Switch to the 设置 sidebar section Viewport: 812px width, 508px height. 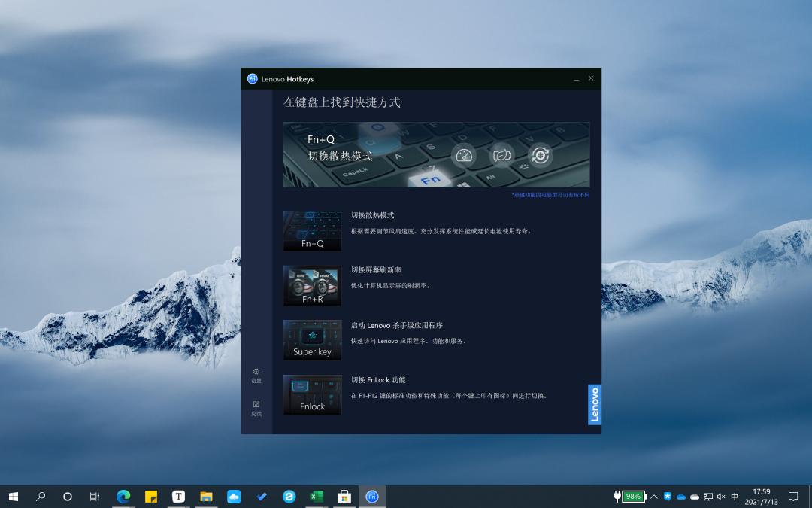[x=256, y=375]
